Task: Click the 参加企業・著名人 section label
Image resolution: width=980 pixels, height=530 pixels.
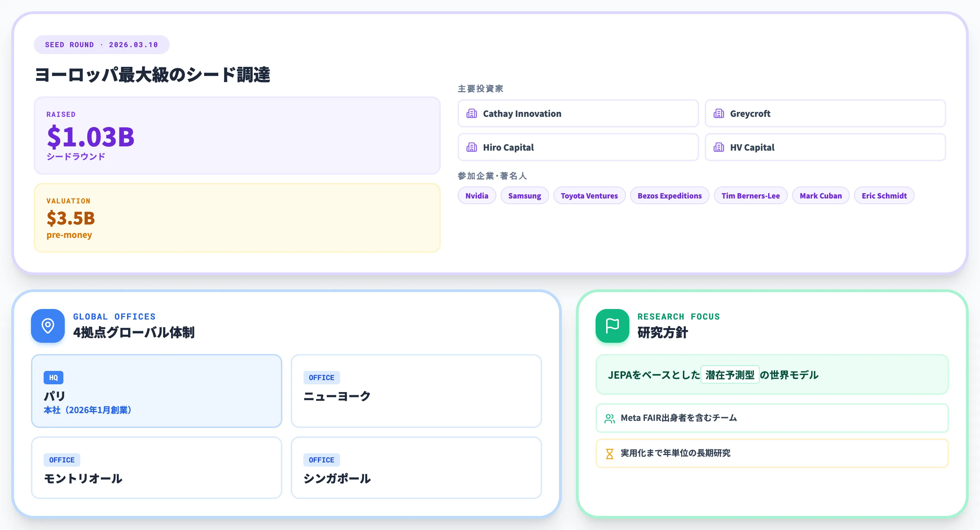Action: point(492,176)
